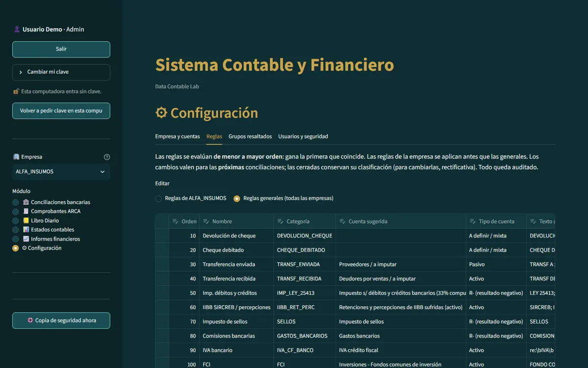Click the Pasivo account type cell
The width and height of the screenshot is (588, 368).
(496, 264)
